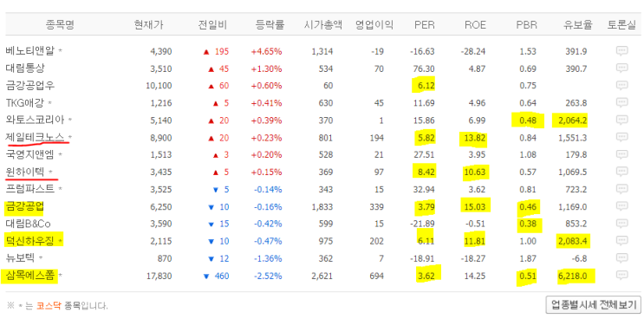Open discussion room icon for 금강공업우
The image size is (644, 332).
pyautogui.click(x=621, y=86)
